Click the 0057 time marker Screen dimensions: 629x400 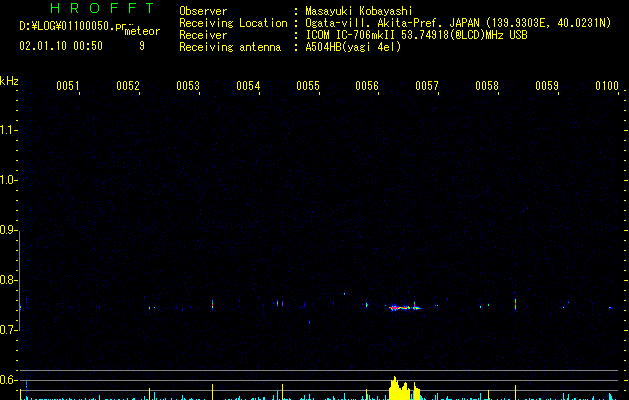427,85
